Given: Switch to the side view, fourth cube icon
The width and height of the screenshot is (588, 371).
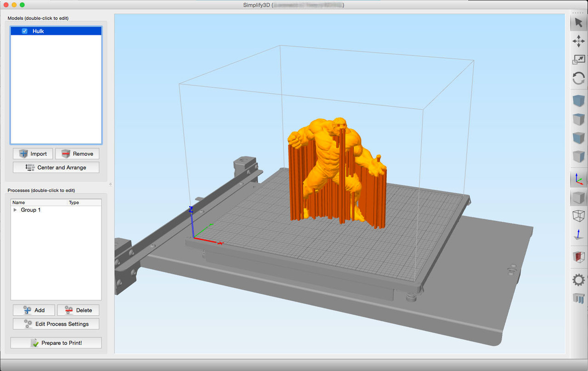Looking at the screenshot, I should pyautogui.click(x=578, y=157).
